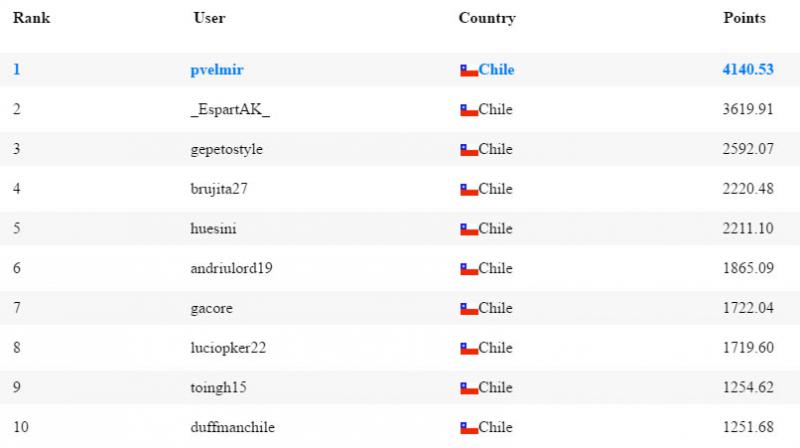
Task: Select the User column header
Action: pyautogui.click(x=209, y=18)
